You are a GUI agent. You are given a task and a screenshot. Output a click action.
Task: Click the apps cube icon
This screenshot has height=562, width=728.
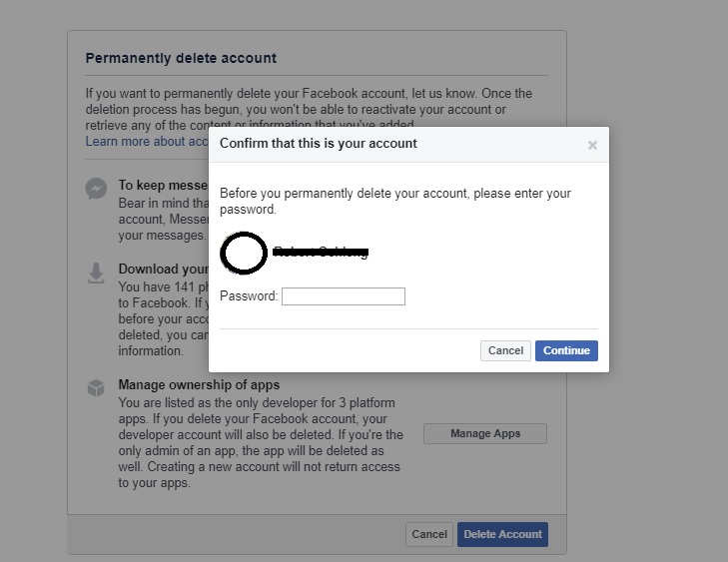click(97, 387)
